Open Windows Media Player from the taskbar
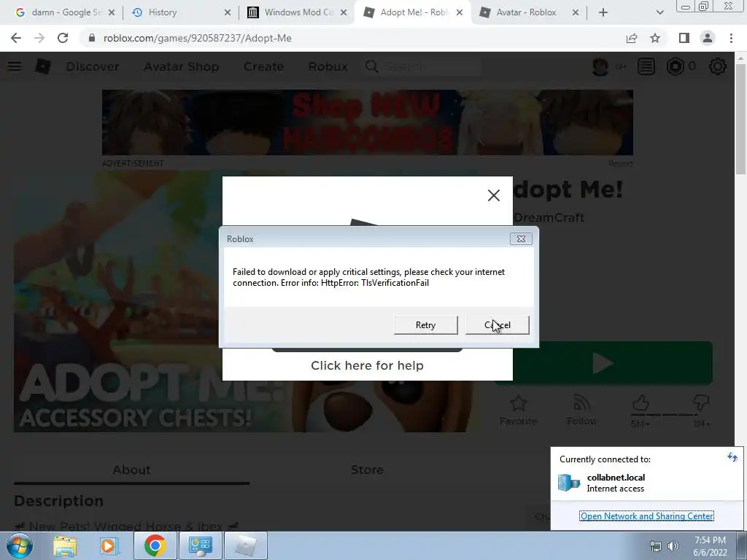Image resolution: width=747 pixels, height=560 pixels. click(x=108, y=545)
